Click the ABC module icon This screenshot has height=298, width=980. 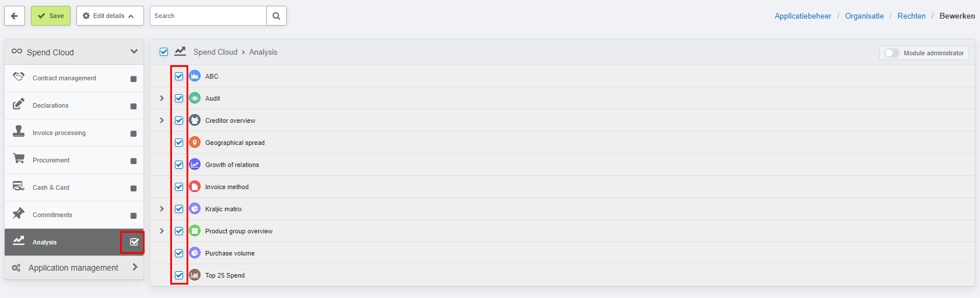click(x=195, y=76)
